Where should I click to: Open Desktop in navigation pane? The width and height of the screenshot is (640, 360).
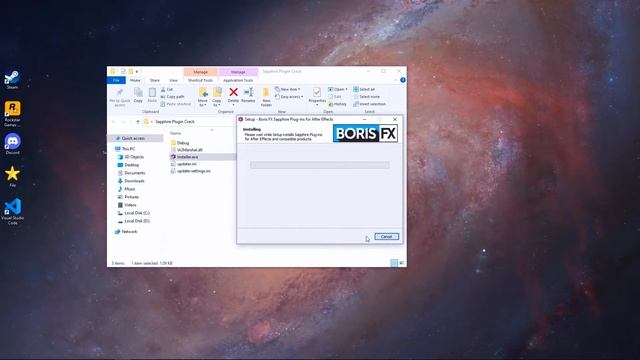point(131,165)
